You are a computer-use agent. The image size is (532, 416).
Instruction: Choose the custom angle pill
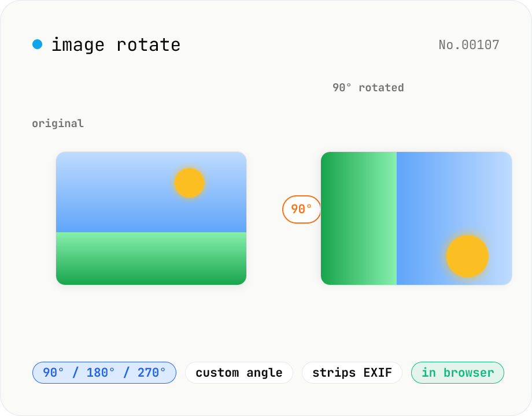coord(239,373)
